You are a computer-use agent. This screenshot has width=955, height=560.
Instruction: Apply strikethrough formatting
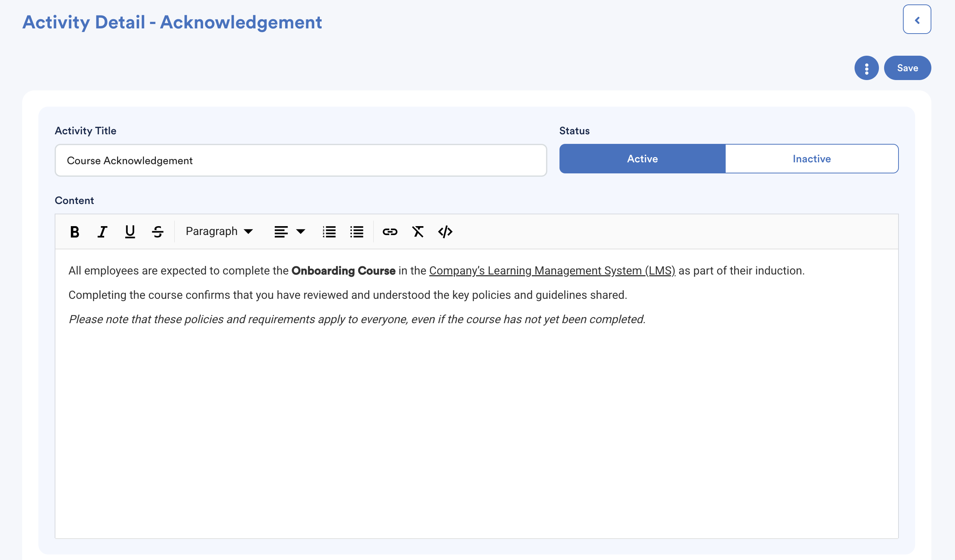(x=158, y=231)
